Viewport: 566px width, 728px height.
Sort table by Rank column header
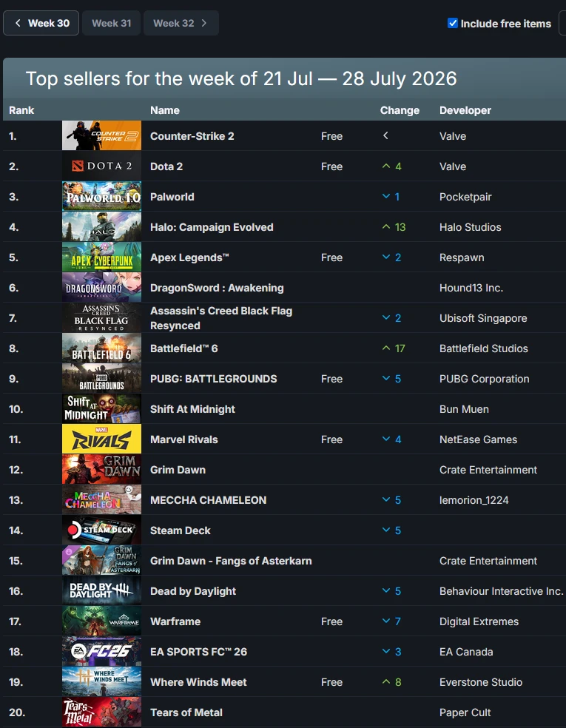pyautogui.click(x=21, y=110)
